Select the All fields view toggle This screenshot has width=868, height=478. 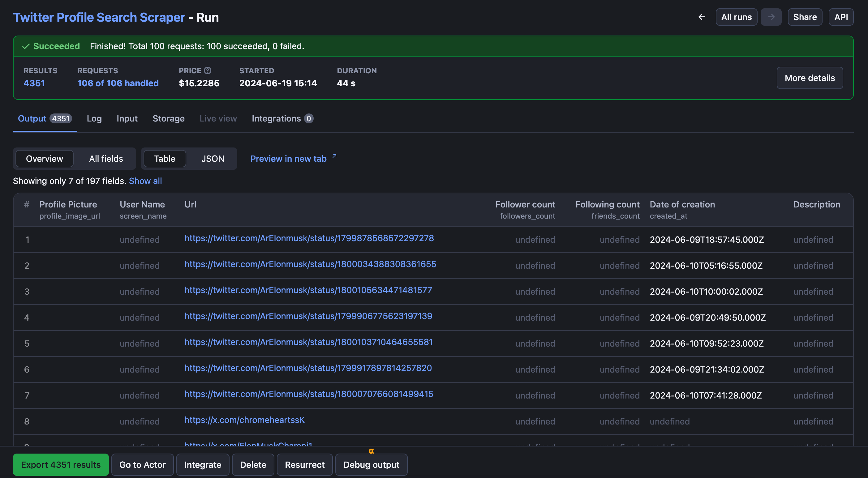pos(106,159)
